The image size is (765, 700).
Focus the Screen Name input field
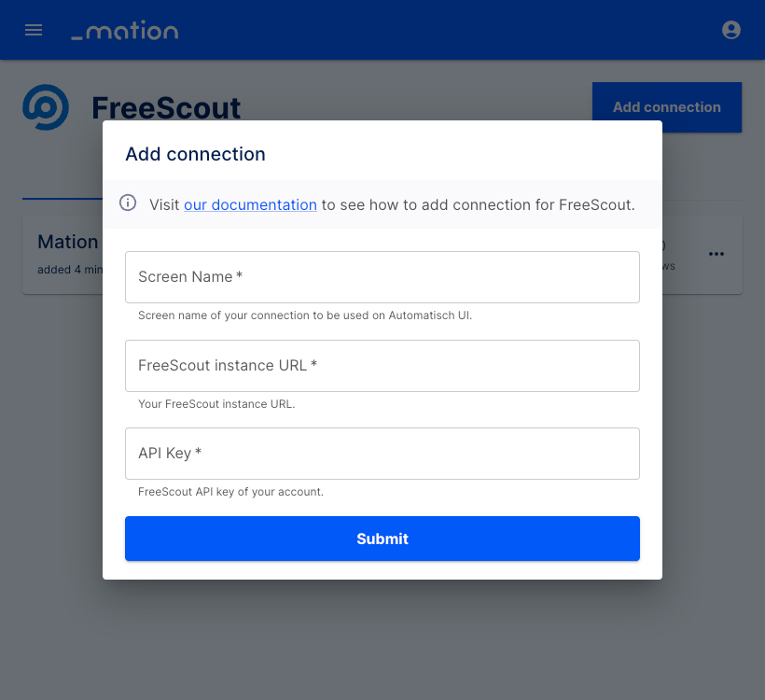pyautogui.click(x=382, y=277)
